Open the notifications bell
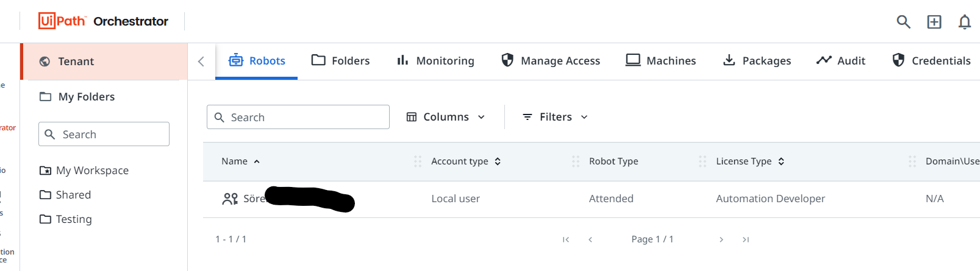 point(964,22)
